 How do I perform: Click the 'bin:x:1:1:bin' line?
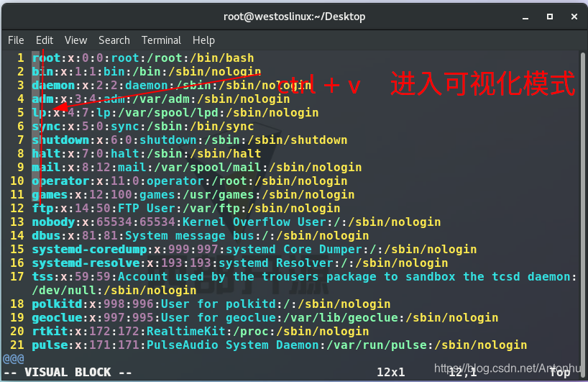(x=147, y=72)
